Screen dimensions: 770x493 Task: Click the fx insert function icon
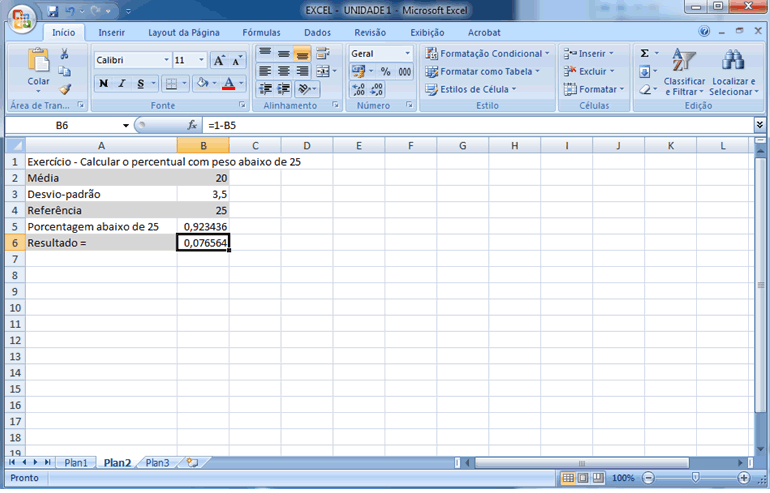(193, 125)
